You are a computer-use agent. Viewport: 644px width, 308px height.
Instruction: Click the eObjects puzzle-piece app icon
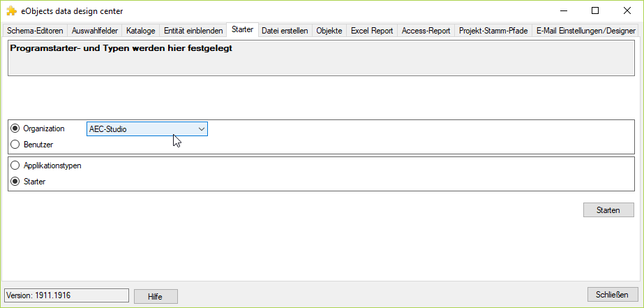[12, 10]
